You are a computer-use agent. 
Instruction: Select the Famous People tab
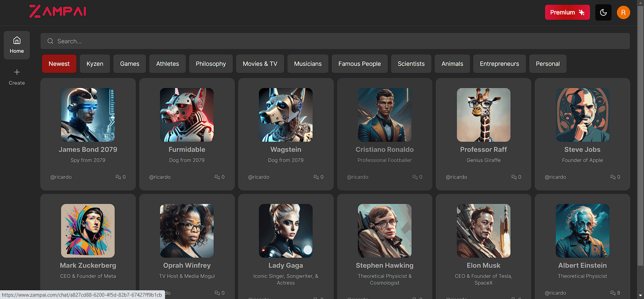coord(360,64)
